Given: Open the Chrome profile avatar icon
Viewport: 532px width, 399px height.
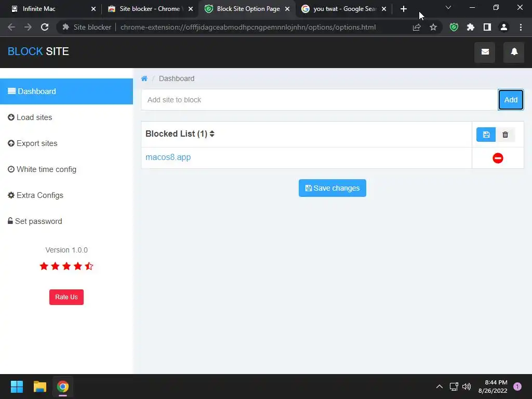Looking at the screenshot, I should tap(504, 27).
